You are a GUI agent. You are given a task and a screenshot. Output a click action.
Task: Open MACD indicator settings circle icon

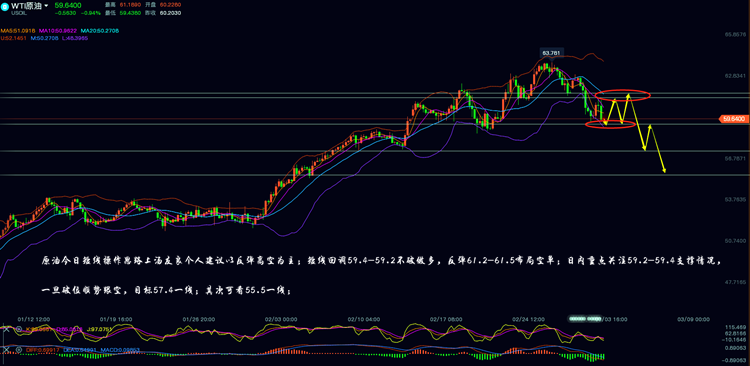coord(19,350)
